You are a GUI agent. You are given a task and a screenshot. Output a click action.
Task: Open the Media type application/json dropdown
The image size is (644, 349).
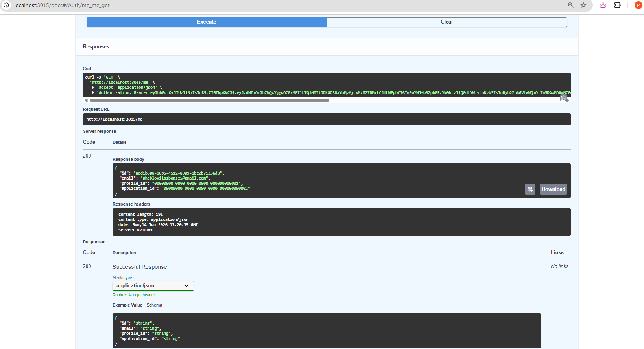153,286
